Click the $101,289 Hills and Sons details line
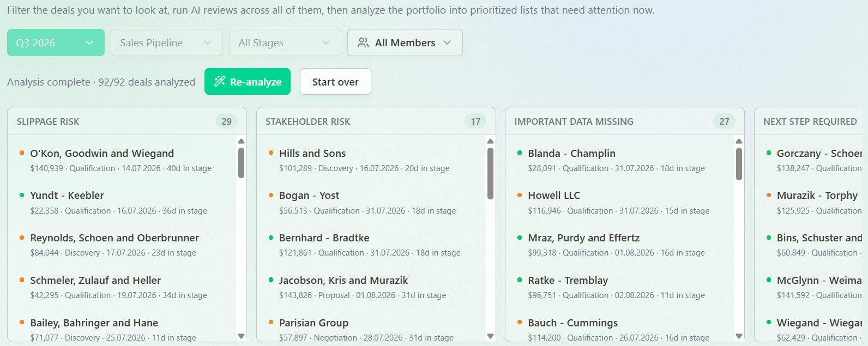868x346 pixels. click(364, 168)
